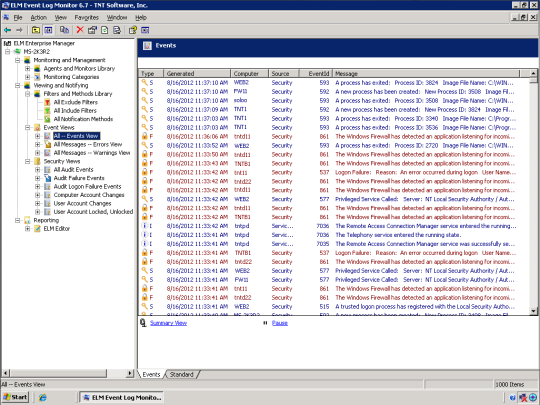Open the Properties toolbar icon
This screenshot has width=540, height=405.
(92, 30)
